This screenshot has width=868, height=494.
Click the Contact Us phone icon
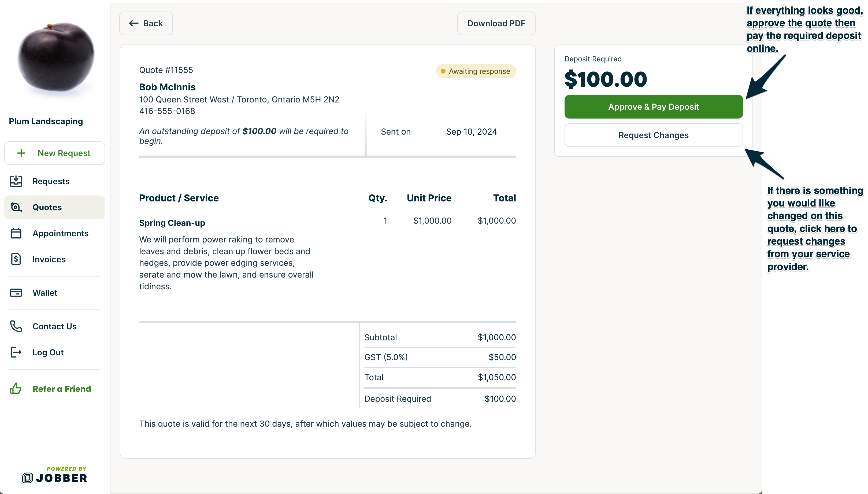tap(16, 326)
